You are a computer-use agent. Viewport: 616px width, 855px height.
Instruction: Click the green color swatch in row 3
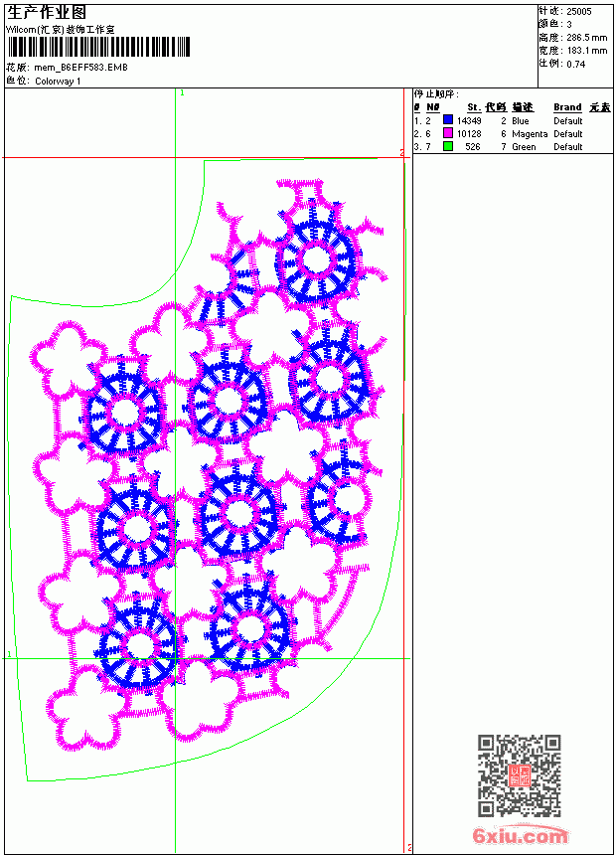[448, 146]
